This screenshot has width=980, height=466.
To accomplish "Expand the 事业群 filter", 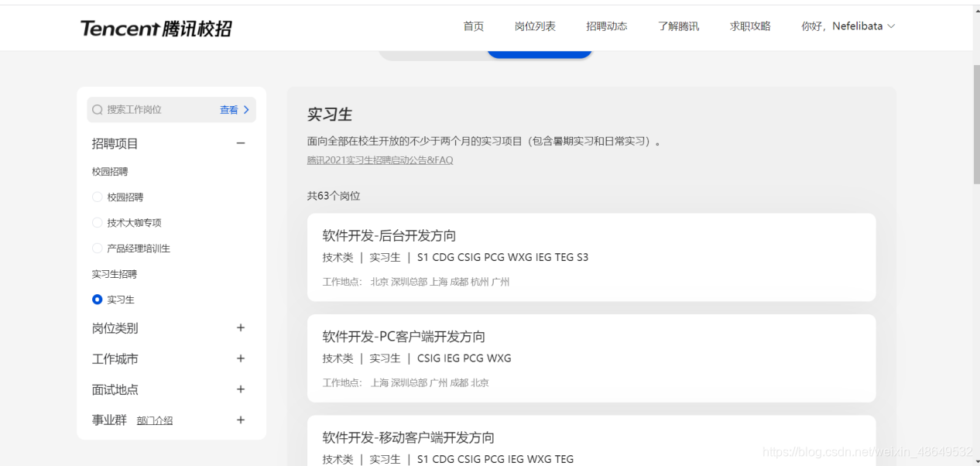I will (x=241, y=420).
